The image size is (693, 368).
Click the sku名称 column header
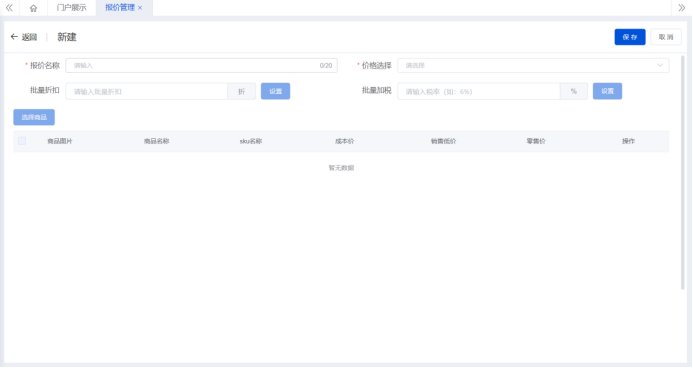tap(251, 141)
